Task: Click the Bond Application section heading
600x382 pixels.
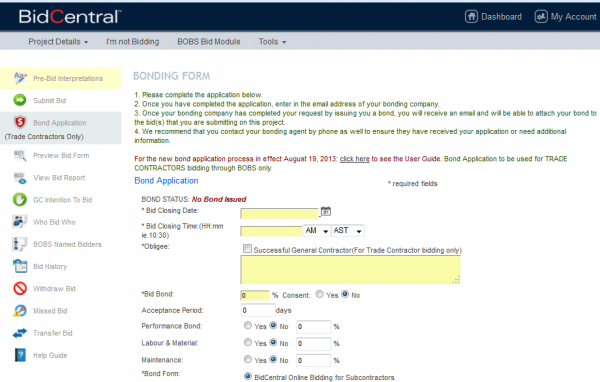Action: [x=166, y=180]
